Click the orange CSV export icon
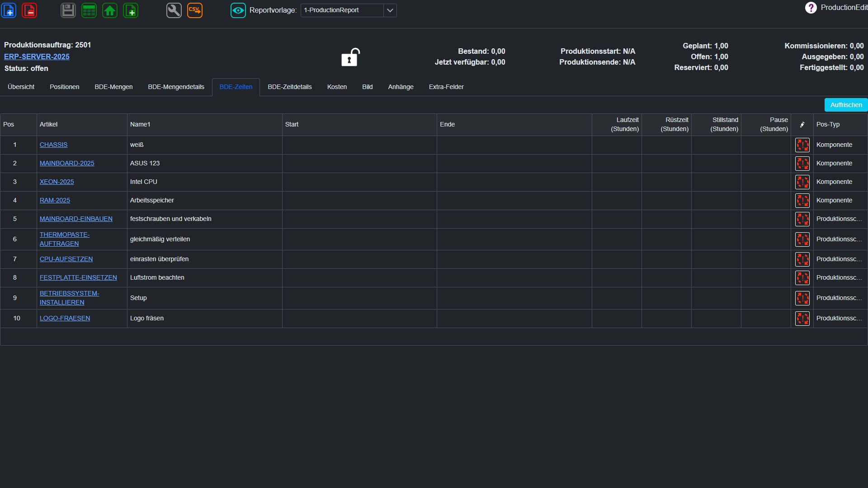Viewport: 868px width, 488px height. pos(195,10)
